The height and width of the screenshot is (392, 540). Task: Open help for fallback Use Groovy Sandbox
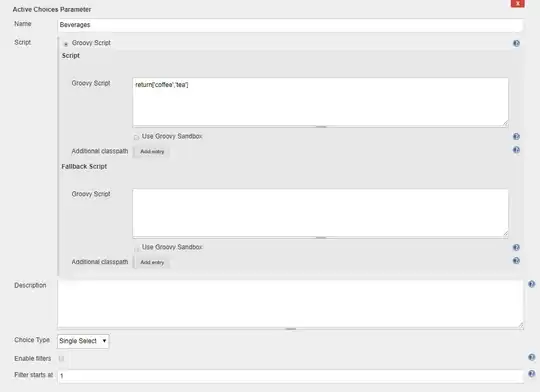coord(516,247)
